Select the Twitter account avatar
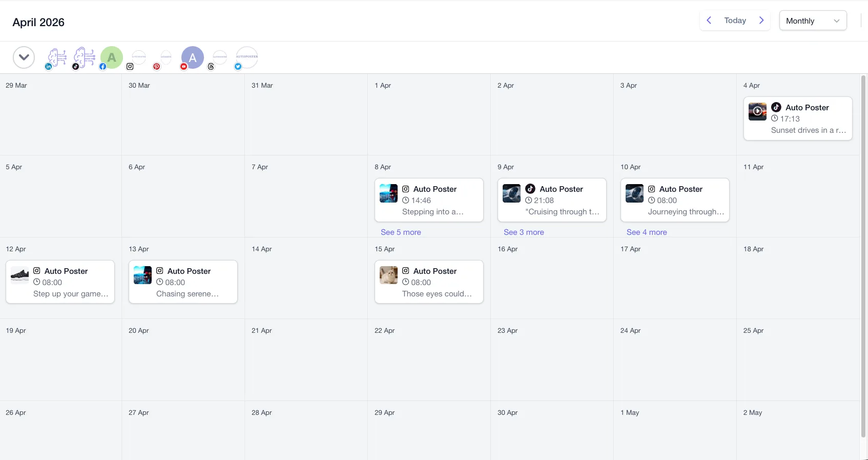Screen dimensions: 868x460 click(246, 57)
